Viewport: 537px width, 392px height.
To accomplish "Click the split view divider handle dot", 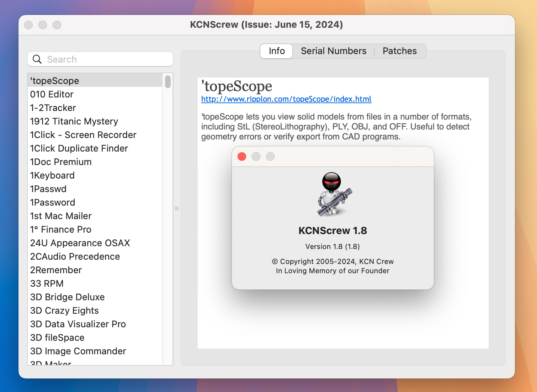I will pyautogui.click(x=177, y=208).
